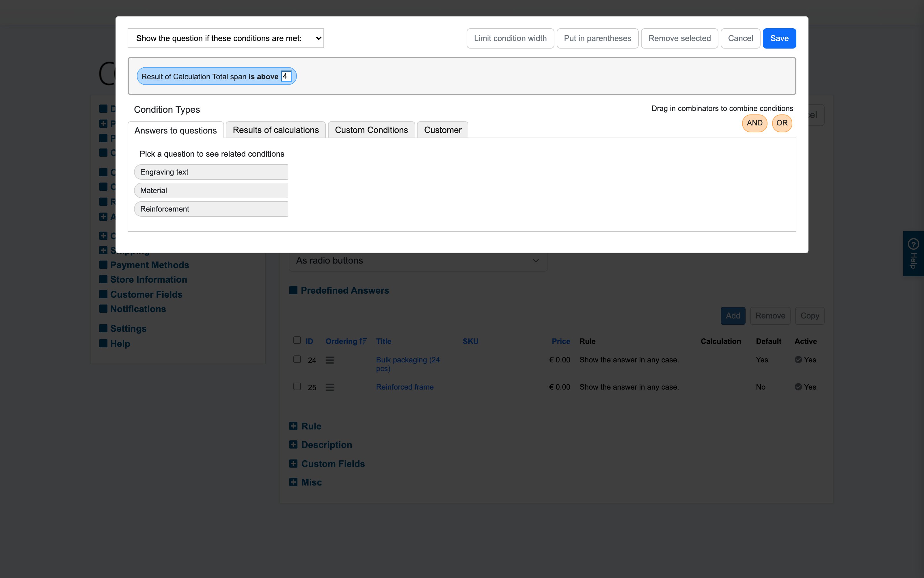Viewport: 924px width, 578px height.
Task: Click Remove selected button
Action: click(679, 38)
